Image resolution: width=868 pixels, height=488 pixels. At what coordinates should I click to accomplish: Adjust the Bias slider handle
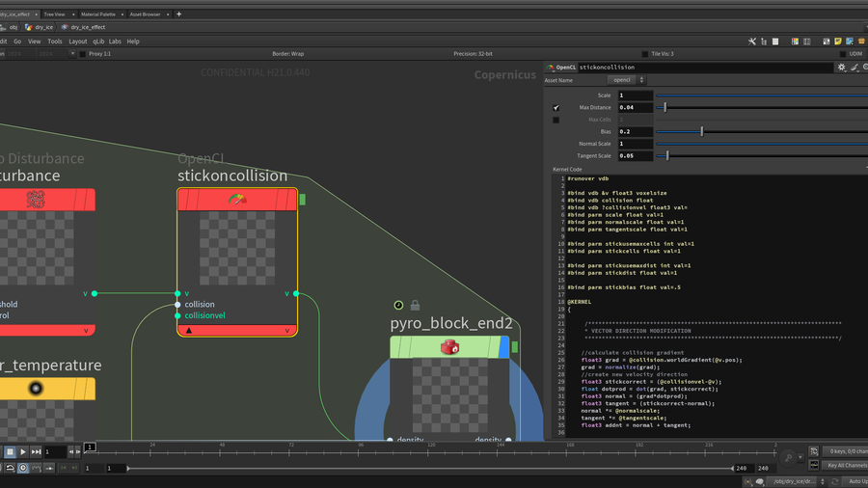click(701, 131)
